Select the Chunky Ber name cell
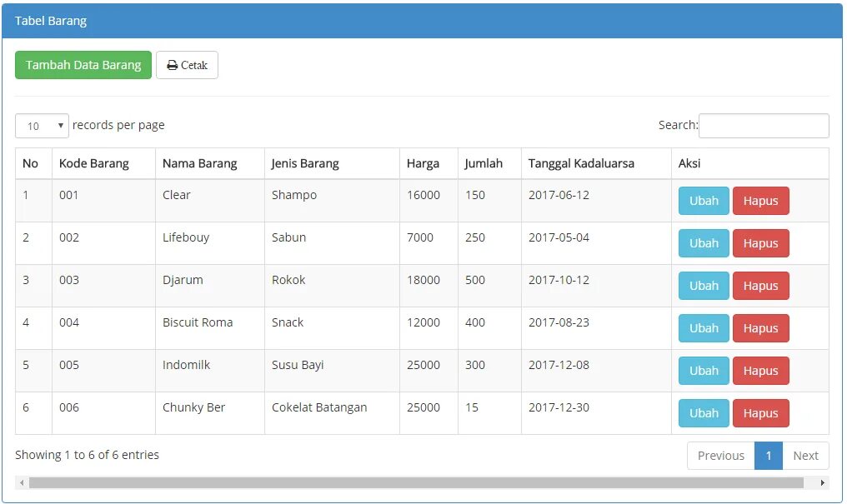 pos(210,413)
